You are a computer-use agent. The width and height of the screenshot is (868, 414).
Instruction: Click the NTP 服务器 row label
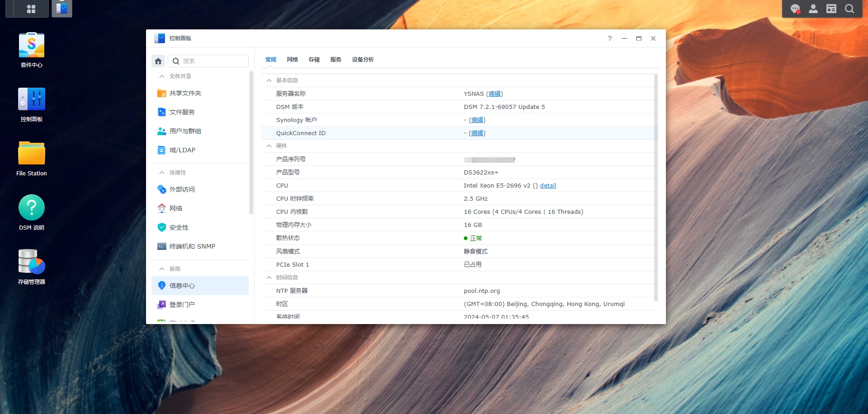[x=292, y=291]
